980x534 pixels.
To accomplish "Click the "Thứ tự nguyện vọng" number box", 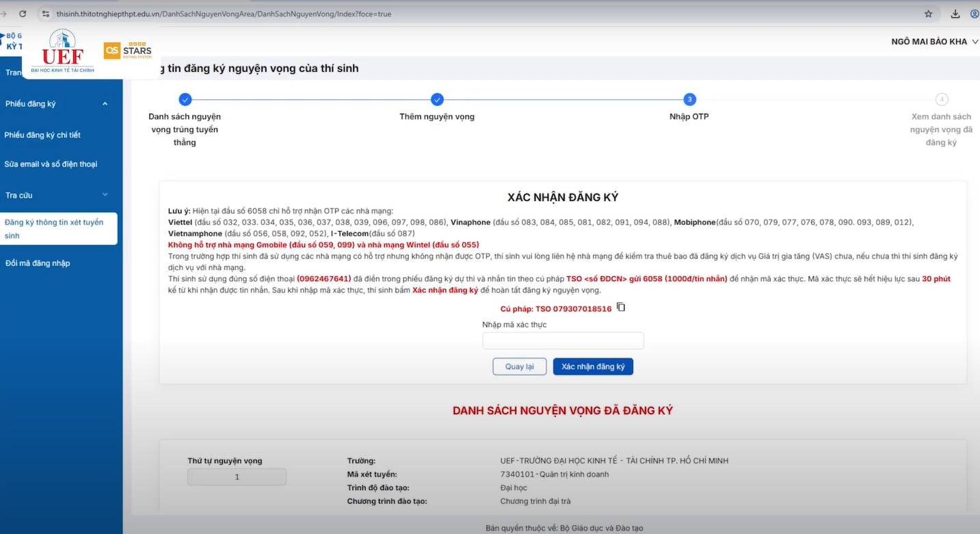I will [x=237, y=477].
